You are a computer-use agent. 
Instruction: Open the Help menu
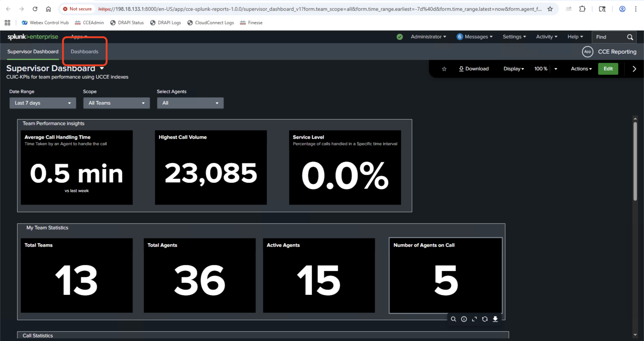tap(575, 37)
